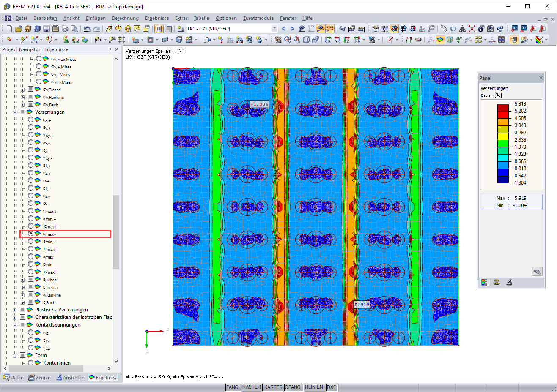Select the εmax,+ radio button

tap(31, 211)
